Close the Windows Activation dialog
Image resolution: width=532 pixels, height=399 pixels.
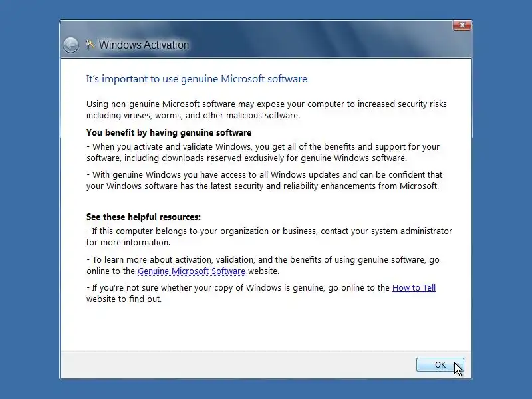click(462, 25)
